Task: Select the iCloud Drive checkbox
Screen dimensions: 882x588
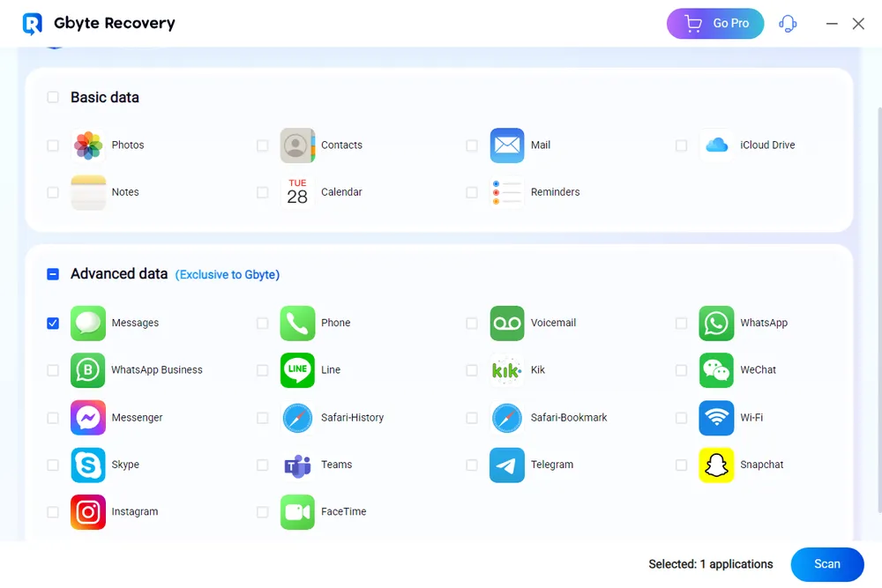Action: coord(681,145)
